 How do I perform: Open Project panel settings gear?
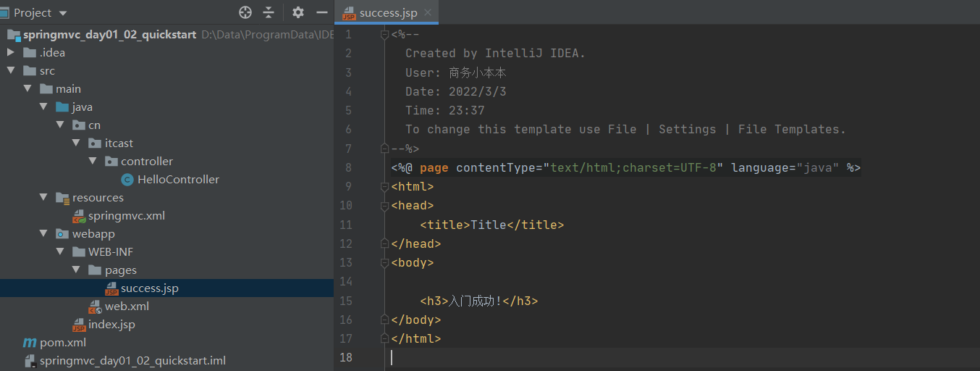point(298,12)
